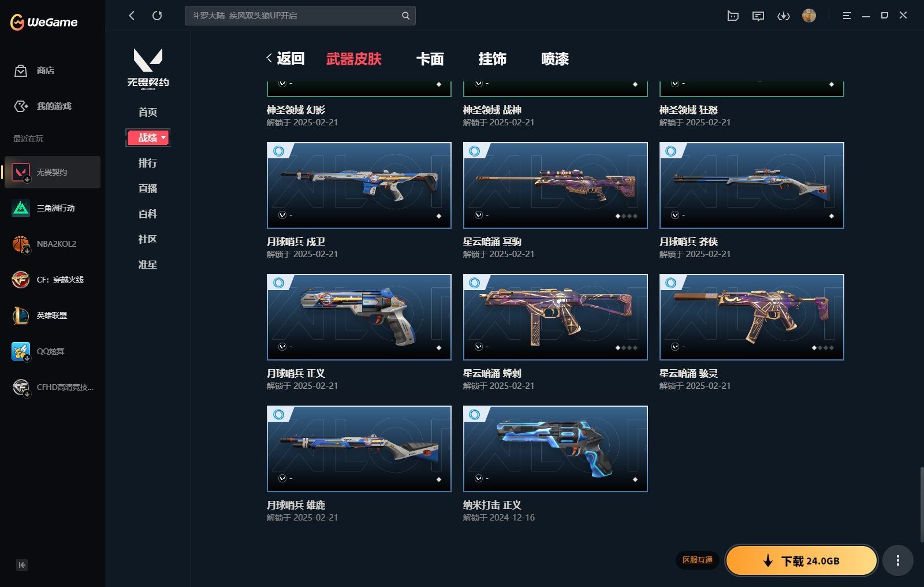
Task: Open the three-dot more options button
Action: [x=897, y=560]
